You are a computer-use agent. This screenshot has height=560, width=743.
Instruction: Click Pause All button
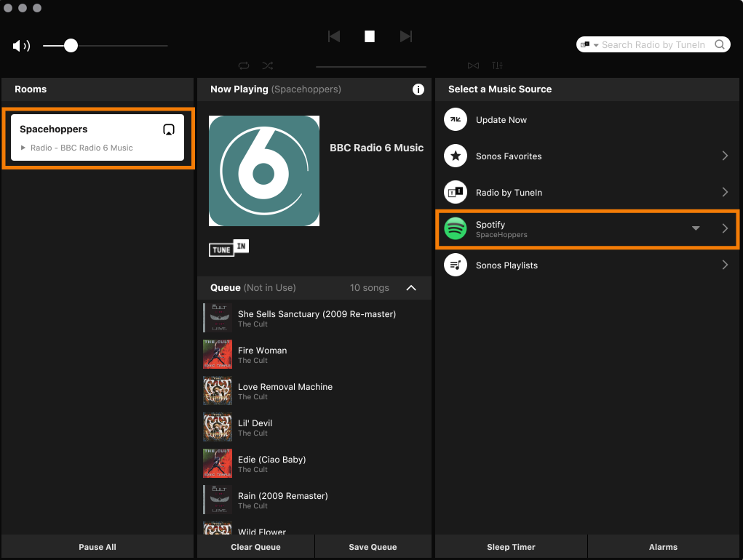pyautogui.click(x=98, y=547)
